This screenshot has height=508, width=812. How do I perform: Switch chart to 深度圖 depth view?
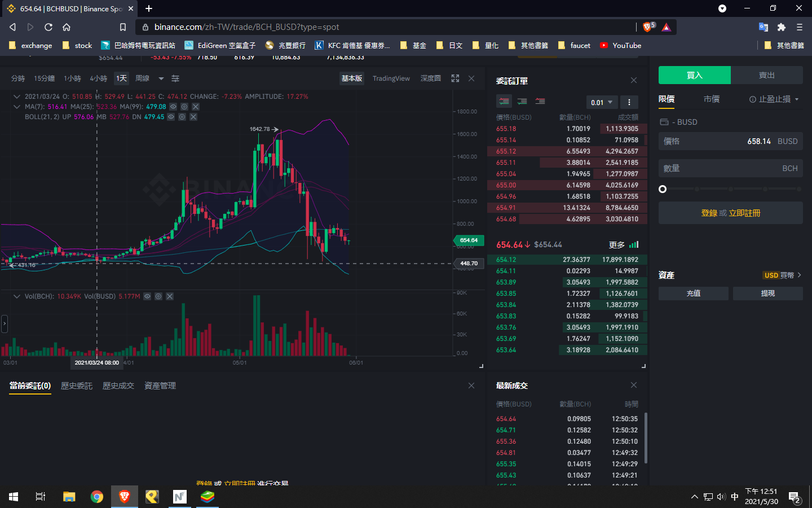click(x=431, y=78)
